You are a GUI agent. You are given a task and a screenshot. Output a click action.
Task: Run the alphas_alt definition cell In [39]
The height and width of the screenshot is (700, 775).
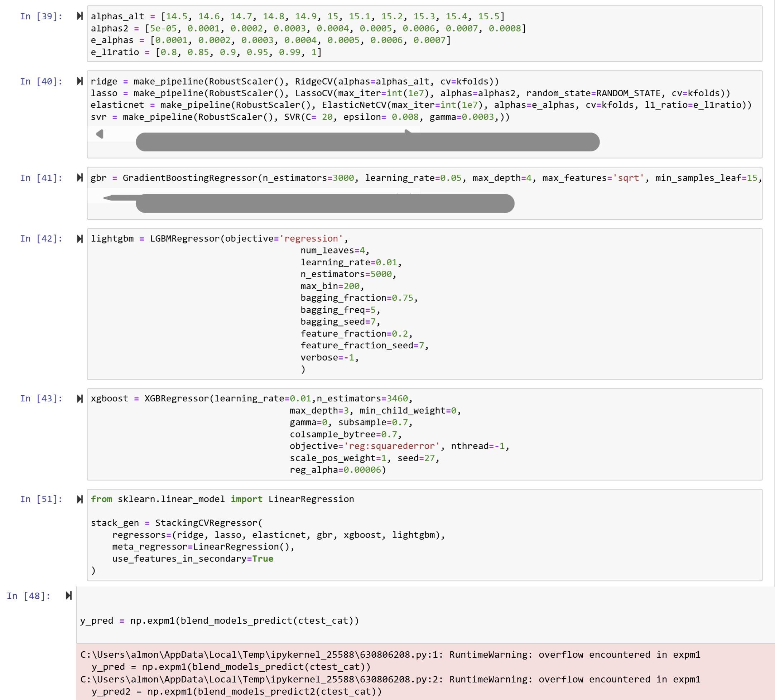coord(80,16)
